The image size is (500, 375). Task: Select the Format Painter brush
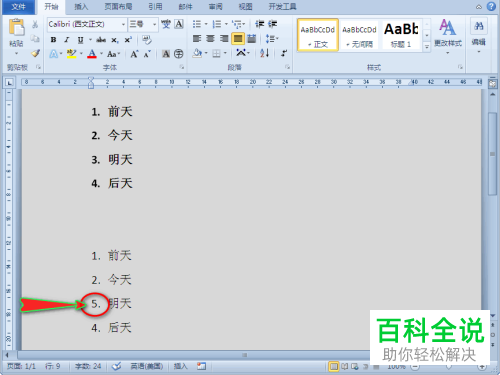35,53
